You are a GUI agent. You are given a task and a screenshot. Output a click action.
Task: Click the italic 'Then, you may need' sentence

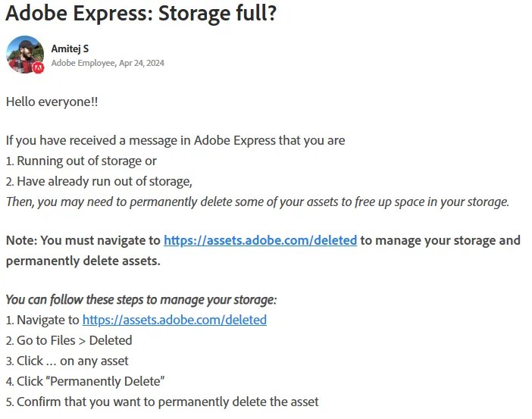point(258,202)
